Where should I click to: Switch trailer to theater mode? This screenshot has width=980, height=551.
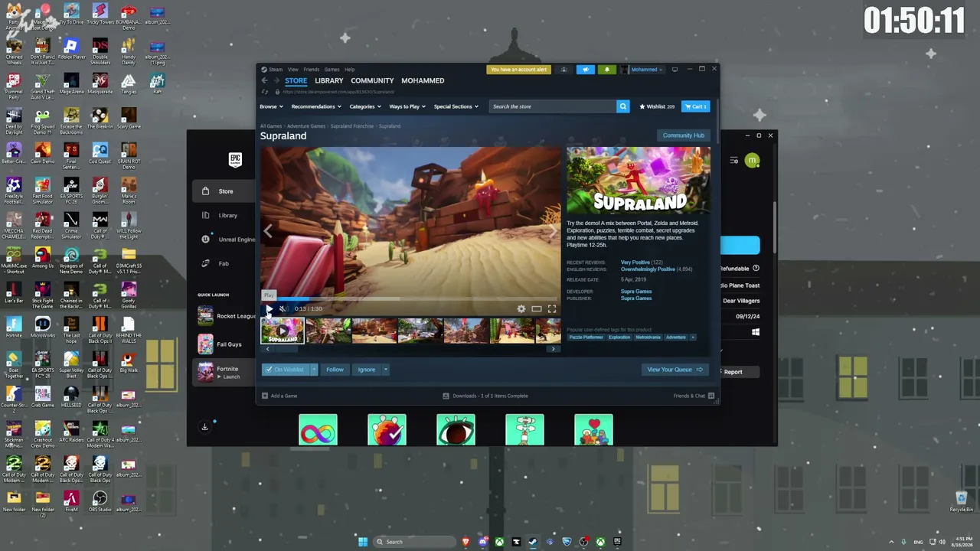click(537, 308)
